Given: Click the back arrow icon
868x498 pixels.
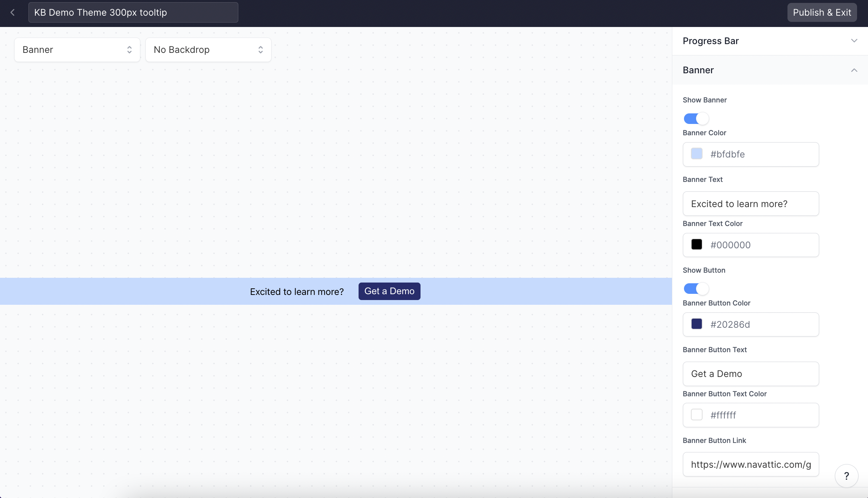Looking at the screenshot, I should pos(12,12).
